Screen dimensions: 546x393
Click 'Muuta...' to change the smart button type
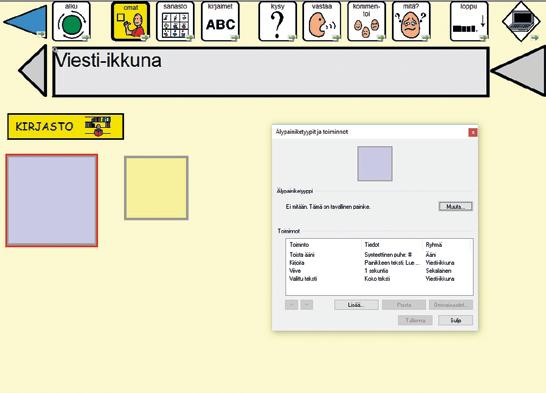pyautogui.click(x=455, y=206)
